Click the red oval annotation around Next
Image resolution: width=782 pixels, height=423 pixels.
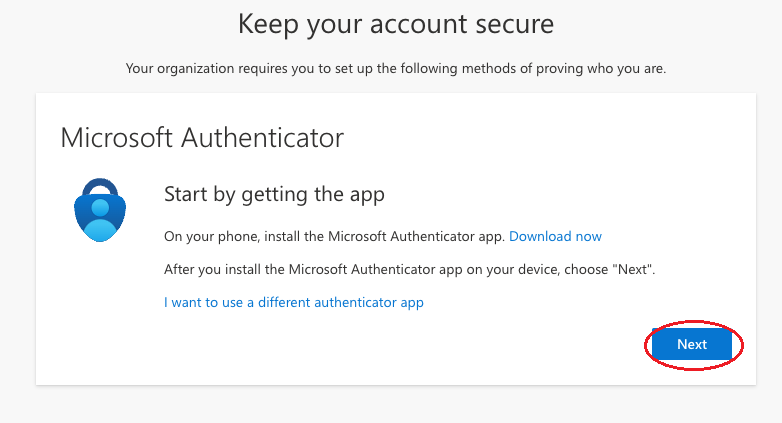click(694, 345)
